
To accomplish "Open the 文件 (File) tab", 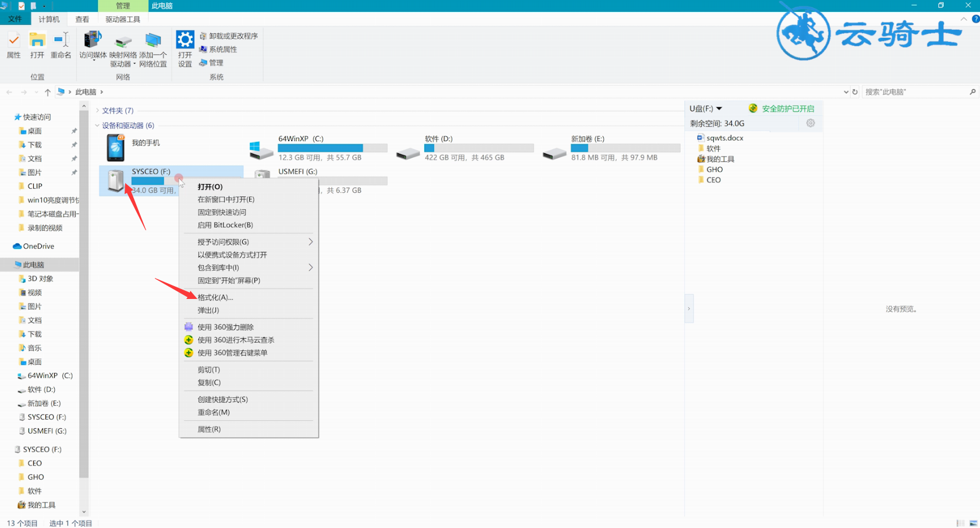I will click(x=15, y=19).
